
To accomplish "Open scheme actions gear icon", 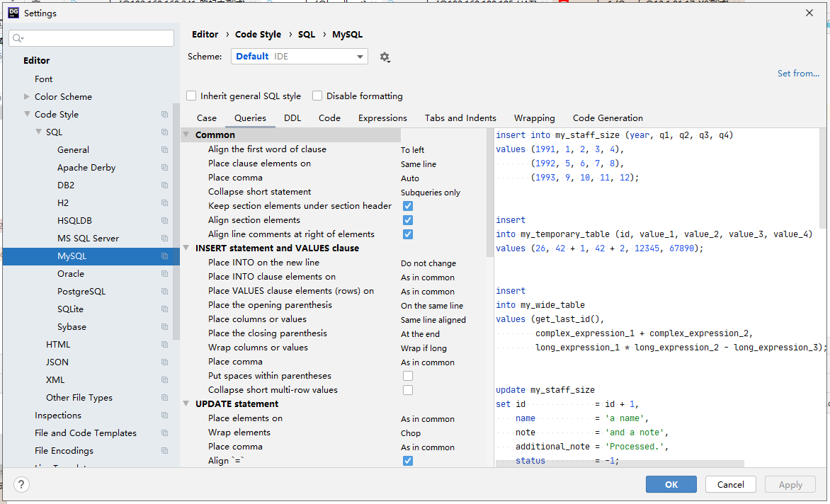I will pyautogui.click(x=385, y=57).
